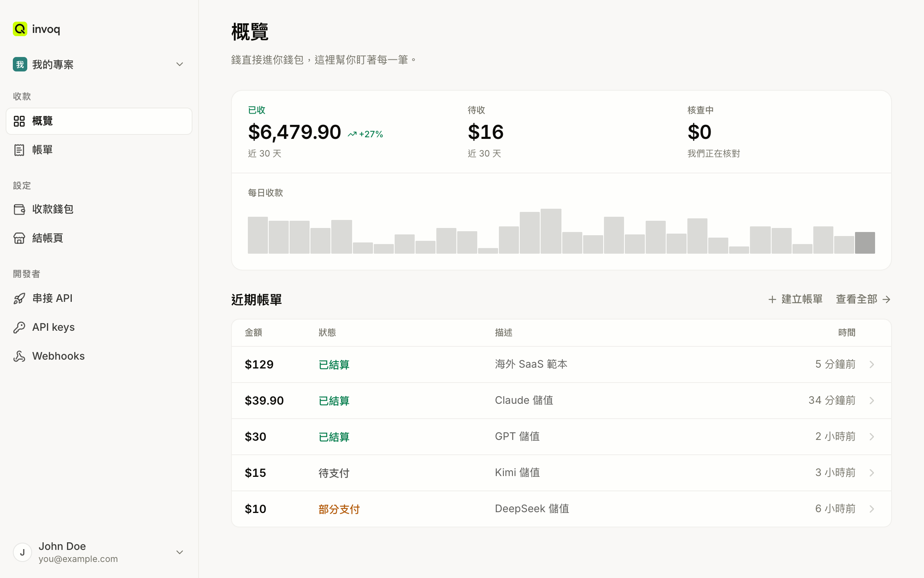Viewport: 924px width, 578px height.
Task: Click the invoq brand name
Action: pos(46,29)
